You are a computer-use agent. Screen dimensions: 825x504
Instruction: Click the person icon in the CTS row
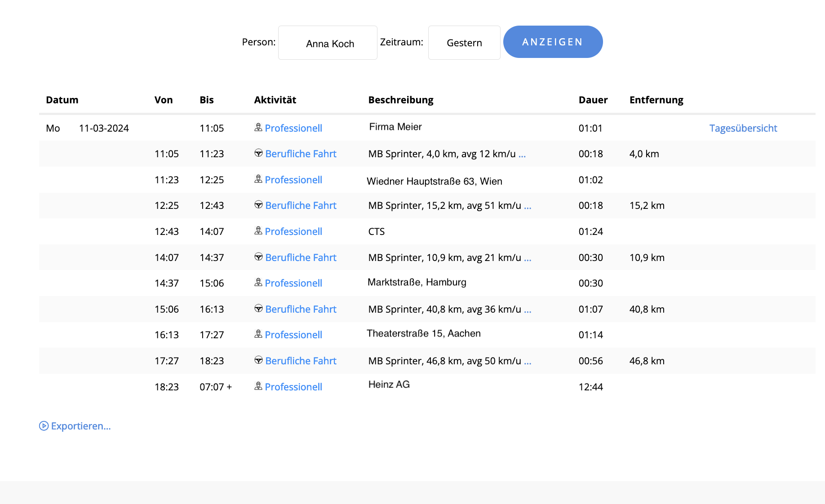(258, 231)
